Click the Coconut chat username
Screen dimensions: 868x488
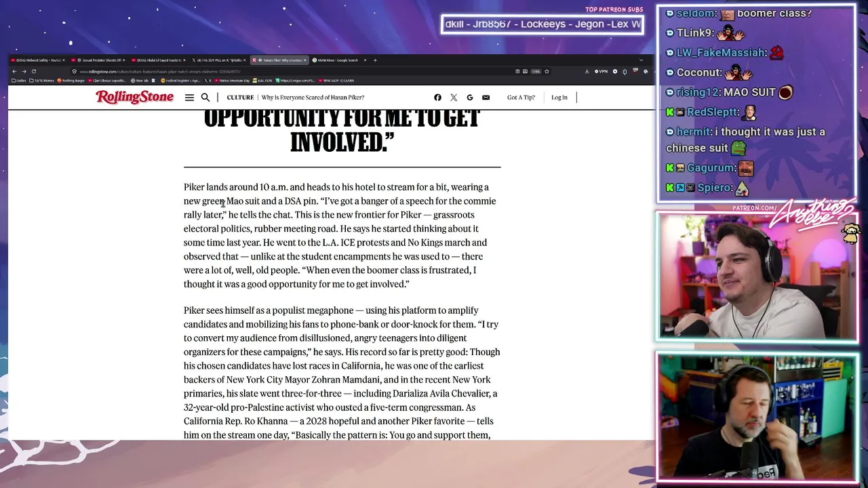tap(698, 73)
